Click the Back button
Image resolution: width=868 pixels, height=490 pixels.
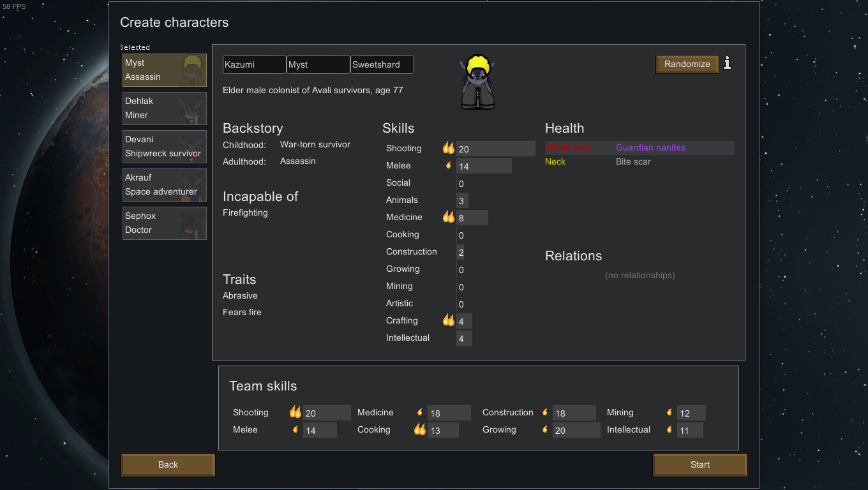tap(168, 464)
